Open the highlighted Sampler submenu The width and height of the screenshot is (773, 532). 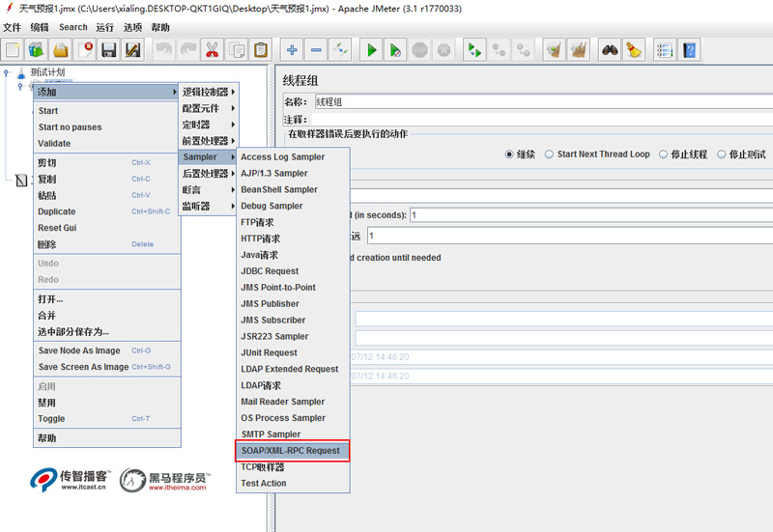[x=209, y=157]
